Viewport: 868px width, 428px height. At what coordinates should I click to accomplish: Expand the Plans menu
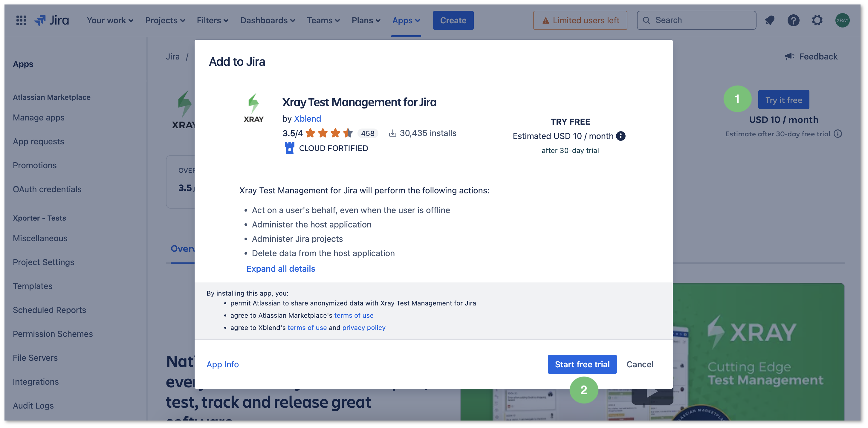click(366, 20)
